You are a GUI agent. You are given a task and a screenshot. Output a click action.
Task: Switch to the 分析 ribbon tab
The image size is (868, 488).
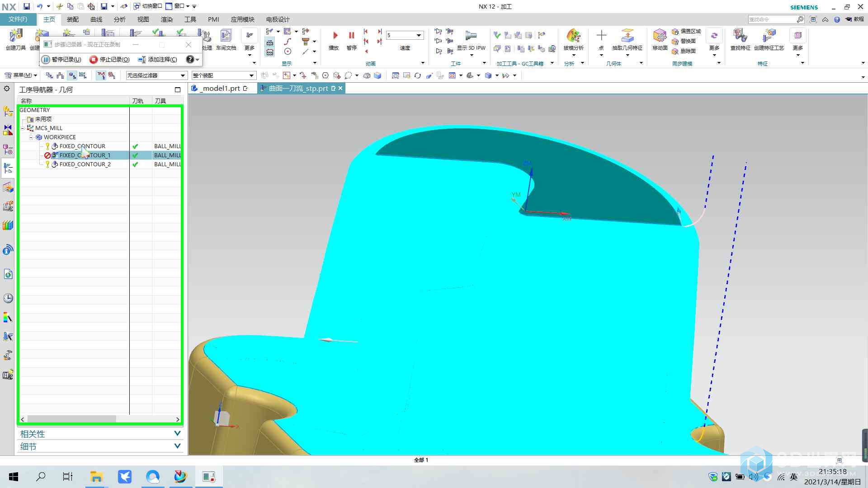tap(120, 19)
